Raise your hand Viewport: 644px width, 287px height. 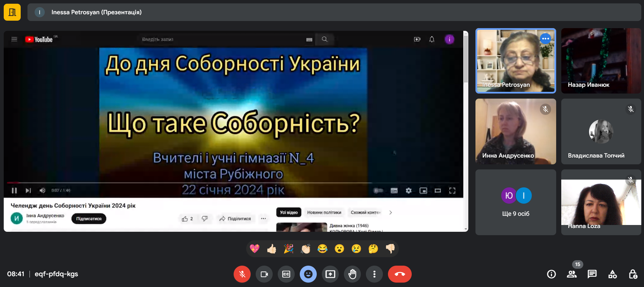[x=352, y=274]
